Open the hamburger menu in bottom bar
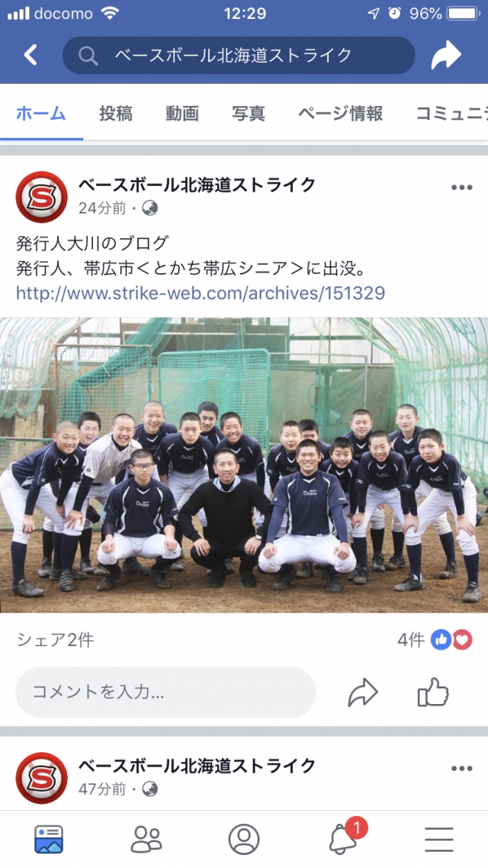 [x=439, y=839]
